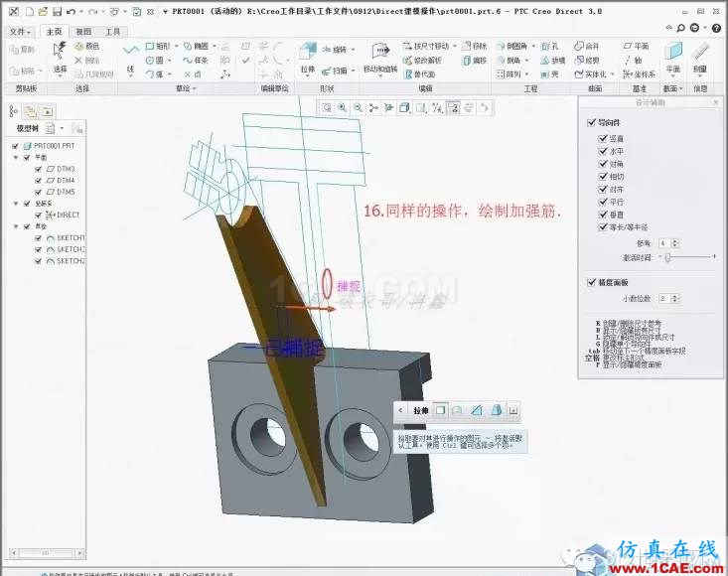Pick the 圆 circle sketch tool
This screenshot has width=728, height=576.
tap(154, 61)
